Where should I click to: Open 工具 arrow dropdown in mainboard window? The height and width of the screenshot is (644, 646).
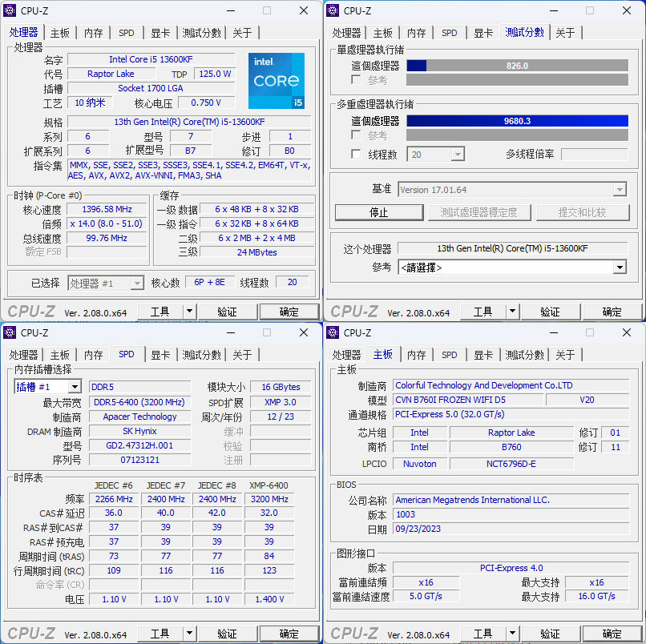point(512,634)
